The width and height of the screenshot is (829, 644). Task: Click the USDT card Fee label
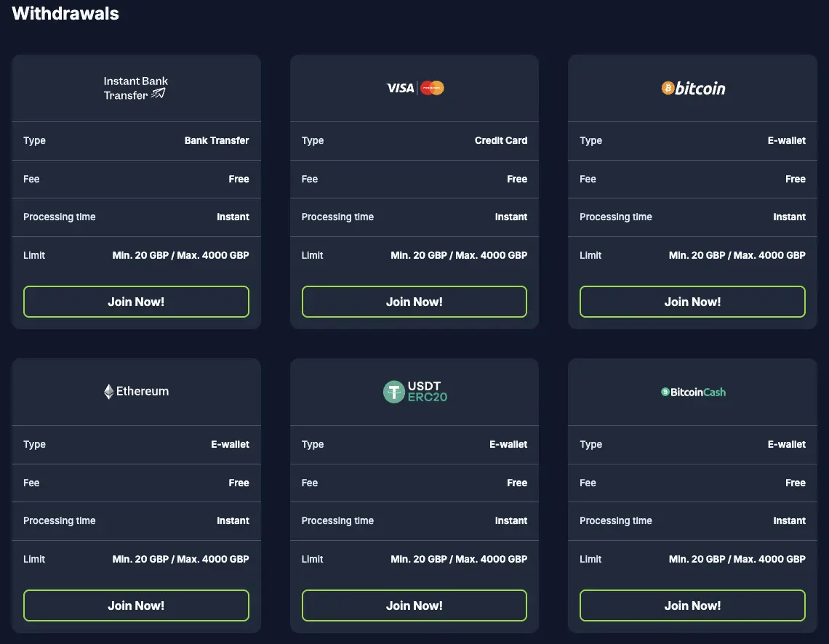pos(310,483)
